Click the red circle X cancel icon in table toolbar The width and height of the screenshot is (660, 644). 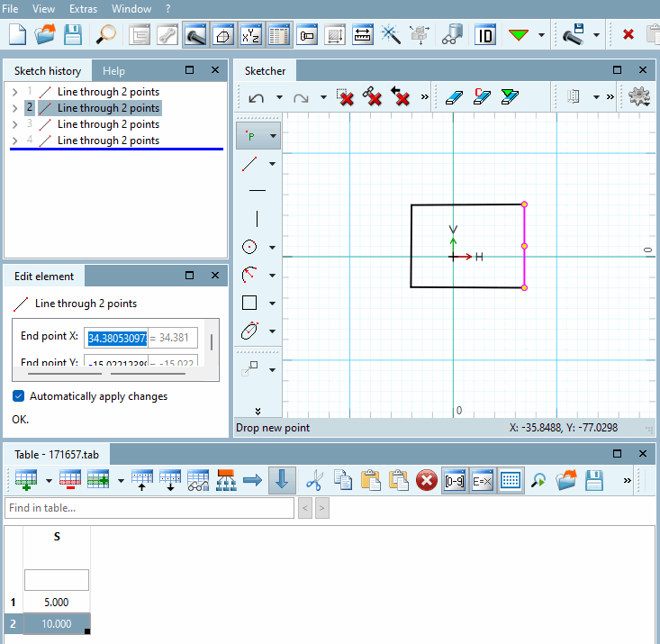pos(427,481)
